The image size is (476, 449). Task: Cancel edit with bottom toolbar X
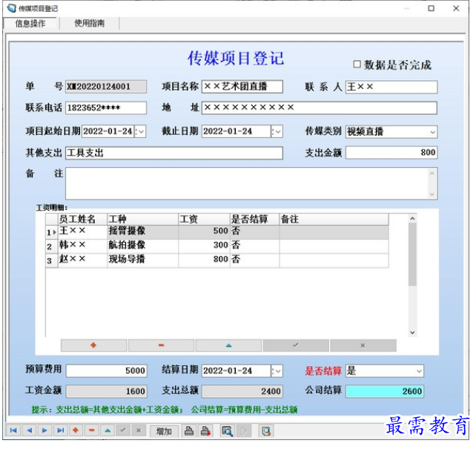pyautogui.click(x=139, y=430)
